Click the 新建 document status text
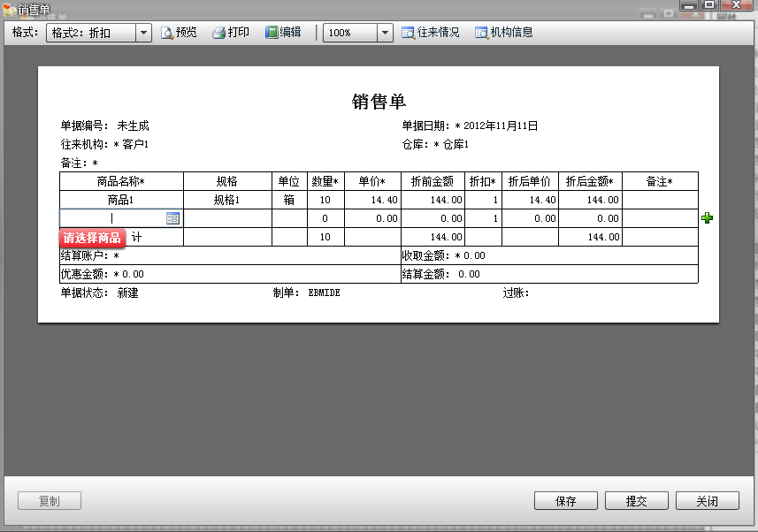 click(127, 293)
